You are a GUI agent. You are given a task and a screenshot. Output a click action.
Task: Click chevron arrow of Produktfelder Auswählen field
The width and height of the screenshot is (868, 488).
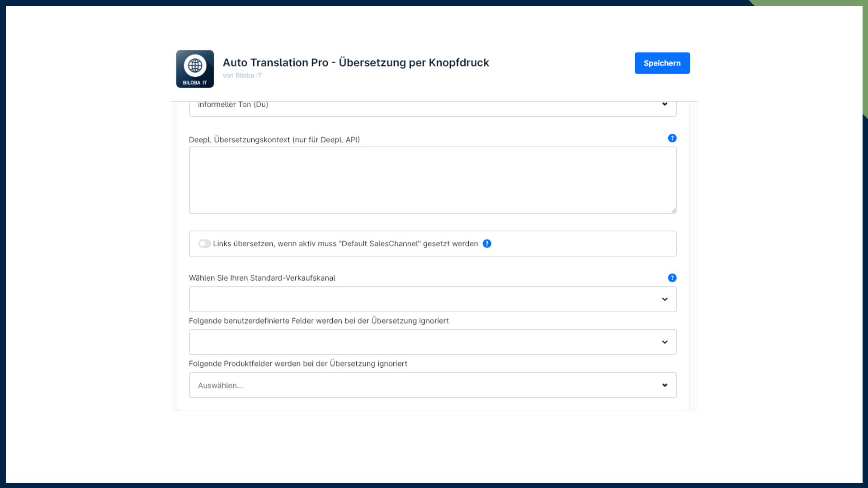coord(665,385)
